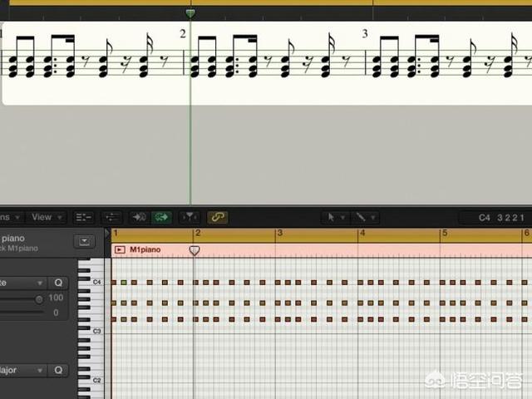Open the Functions menu at left edge
The width and height of the screenshot is (532, 399).
pyautogui.click(x=7, y=217)
